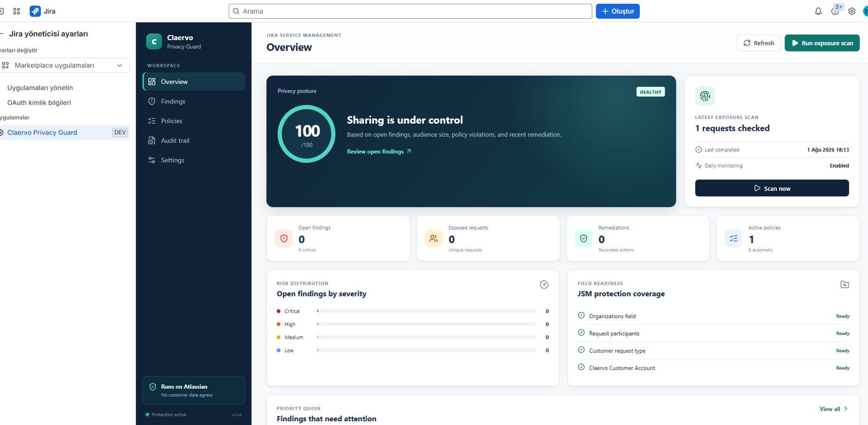Screen dimensions: 868x425
Task: Click the Low severity blue dot
Action: click(x=279, y=350)
